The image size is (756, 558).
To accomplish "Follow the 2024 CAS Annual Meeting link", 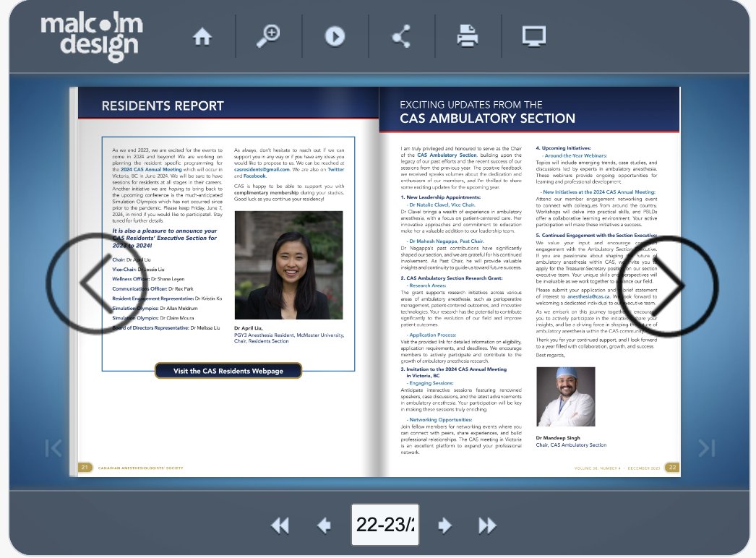I will coord(151,169).
